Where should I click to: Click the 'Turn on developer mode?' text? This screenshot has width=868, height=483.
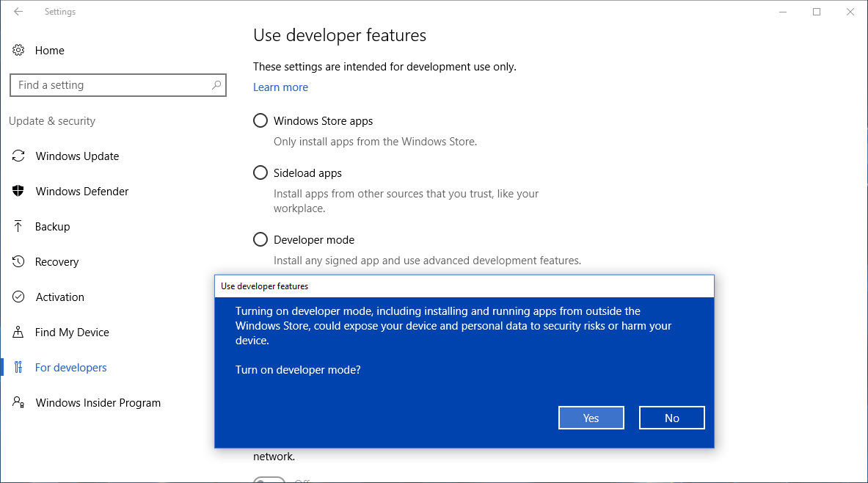click(298, 369)
